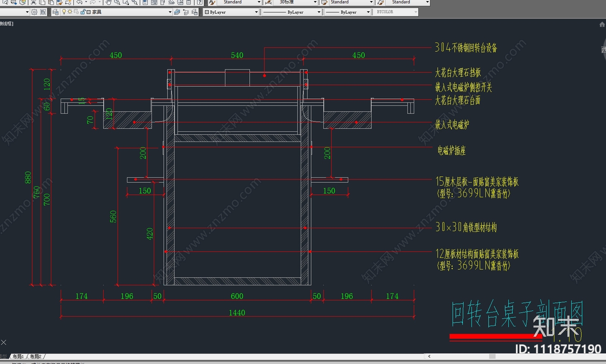Open DesignCenter icon
The height and width of the screenshot is (364, 606).
(154, 2)
